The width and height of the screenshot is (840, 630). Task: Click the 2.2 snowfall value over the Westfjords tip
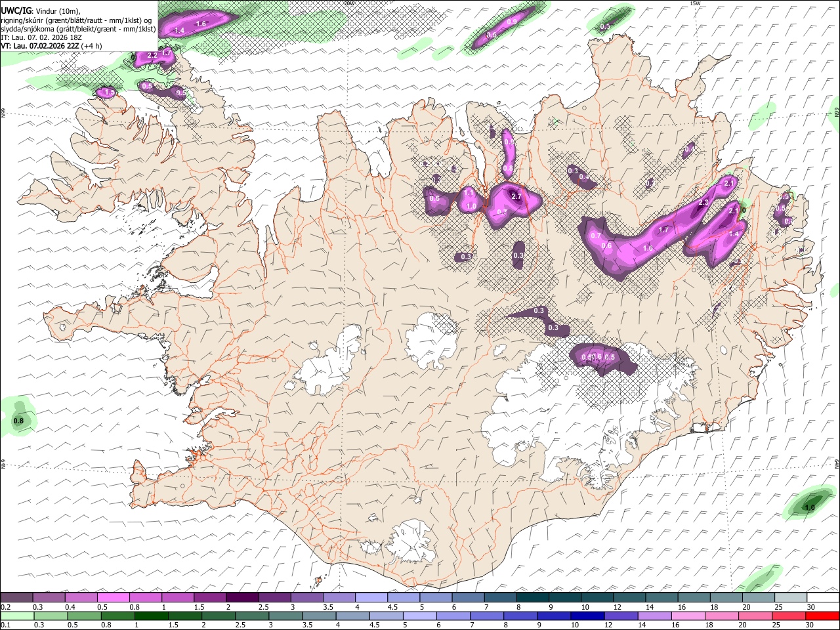pyautogui.click(x=152, y=56)
